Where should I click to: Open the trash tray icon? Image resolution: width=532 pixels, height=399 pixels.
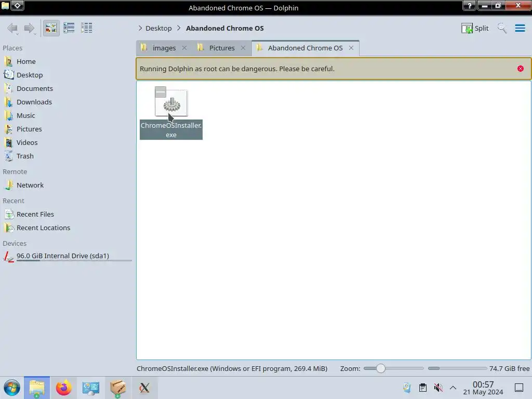coord(407,388)
